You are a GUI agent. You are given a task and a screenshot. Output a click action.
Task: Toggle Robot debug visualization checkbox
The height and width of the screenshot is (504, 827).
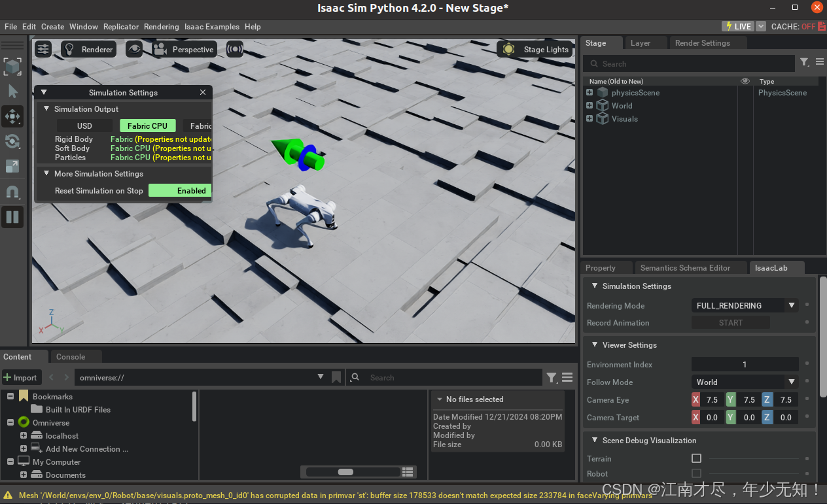[696, 473]
